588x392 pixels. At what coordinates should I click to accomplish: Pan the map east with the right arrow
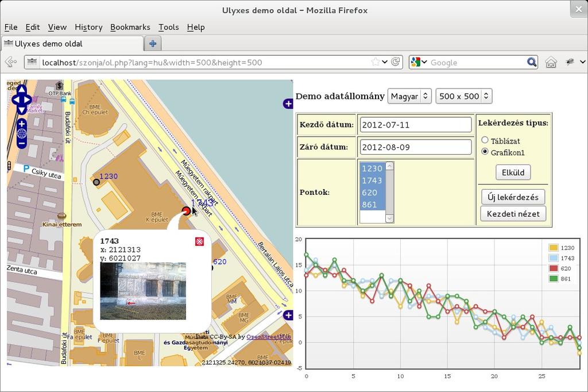click(28, 100)
